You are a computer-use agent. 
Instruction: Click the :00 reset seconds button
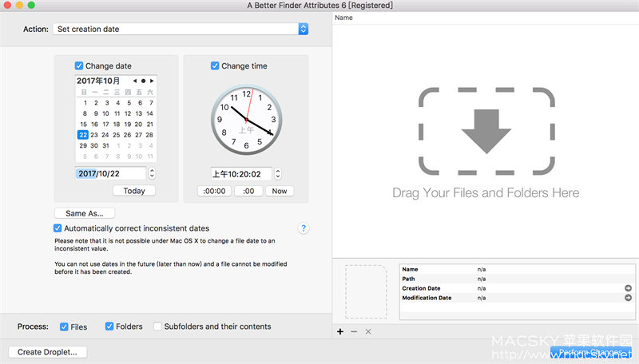point(248,191)
